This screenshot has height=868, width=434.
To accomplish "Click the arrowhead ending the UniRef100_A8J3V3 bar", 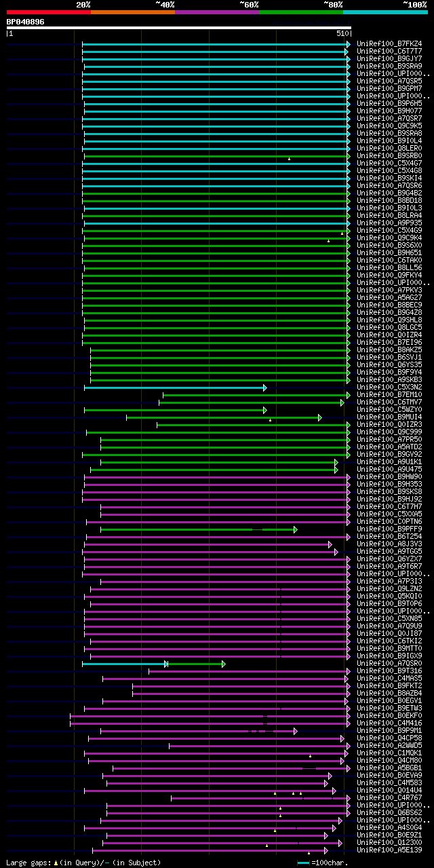I will (330, 544).
